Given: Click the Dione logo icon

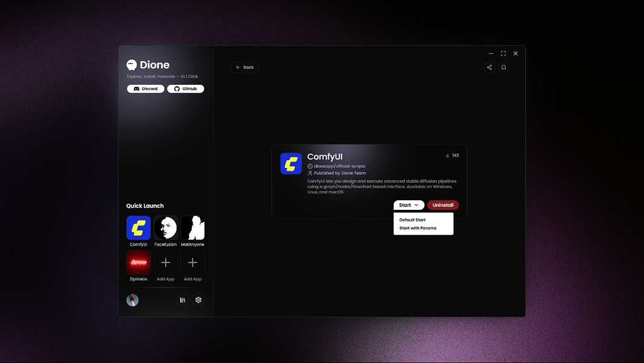Looking at the screenshot, I should (x=131, y=65).
